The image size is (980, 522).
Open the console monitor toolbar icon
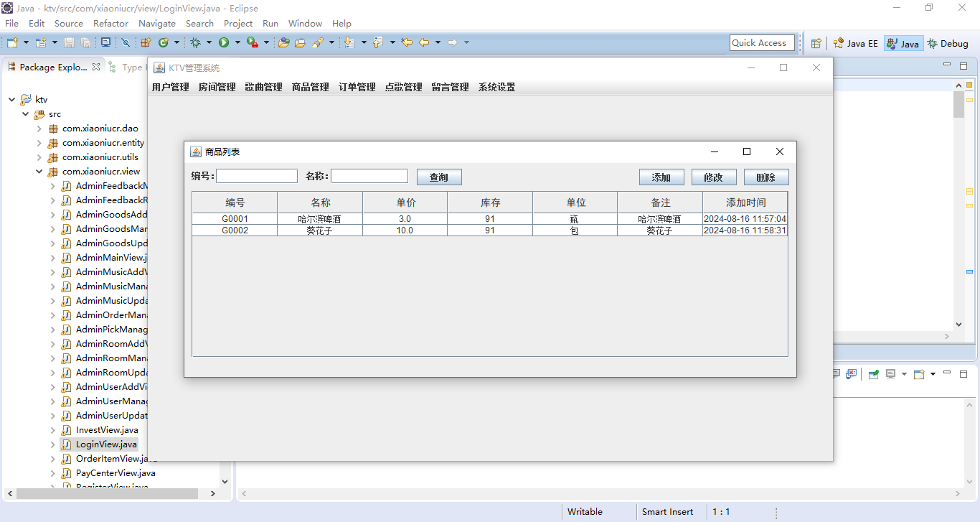click(x=105, y=42)
